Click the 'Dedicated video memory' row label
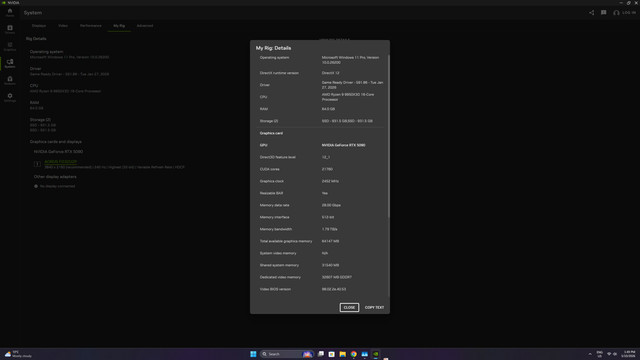The height and width of the screenshot is (360, 640). click(x=280, y=277)
